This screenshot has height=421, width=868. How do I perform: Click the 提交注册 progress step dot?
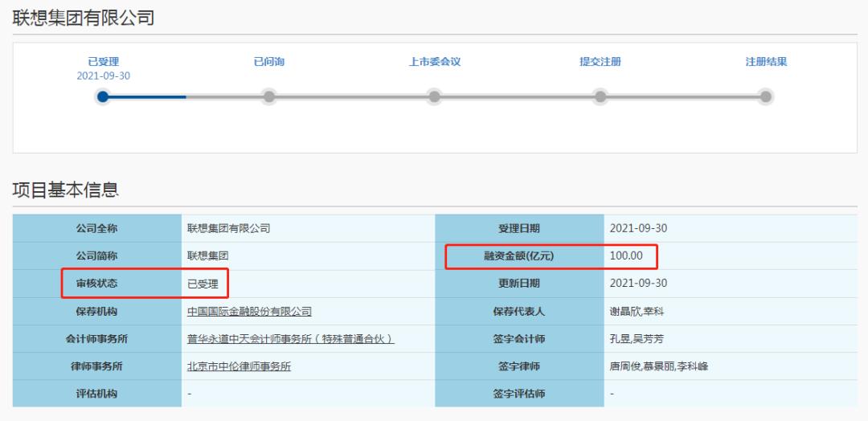click(600, 96)
